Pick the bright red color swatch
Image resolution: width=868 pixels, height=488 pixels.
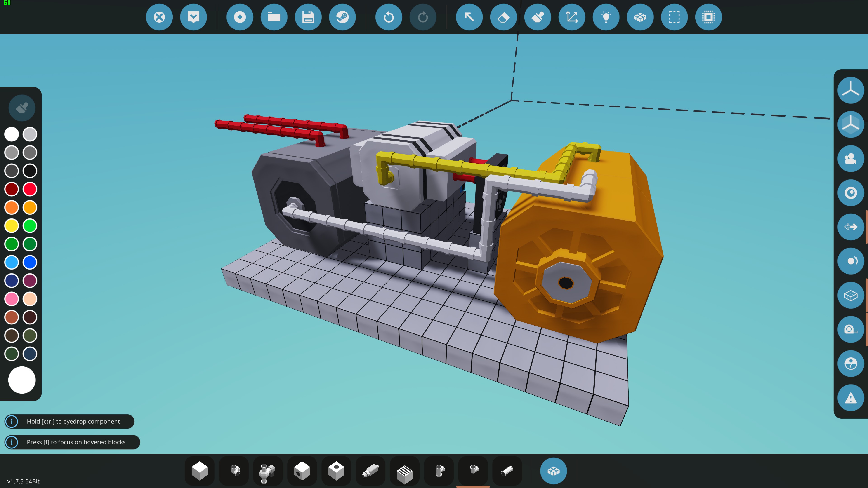30,189
